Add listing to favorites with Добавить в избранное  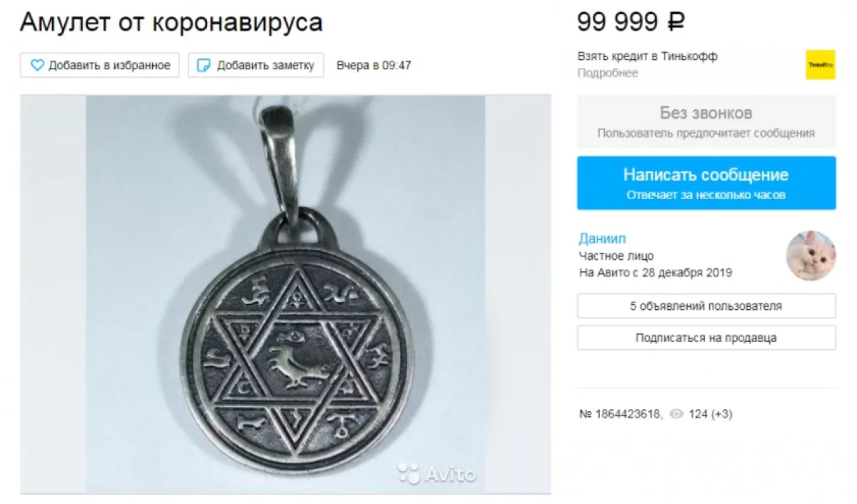click(x=100, y=65)
